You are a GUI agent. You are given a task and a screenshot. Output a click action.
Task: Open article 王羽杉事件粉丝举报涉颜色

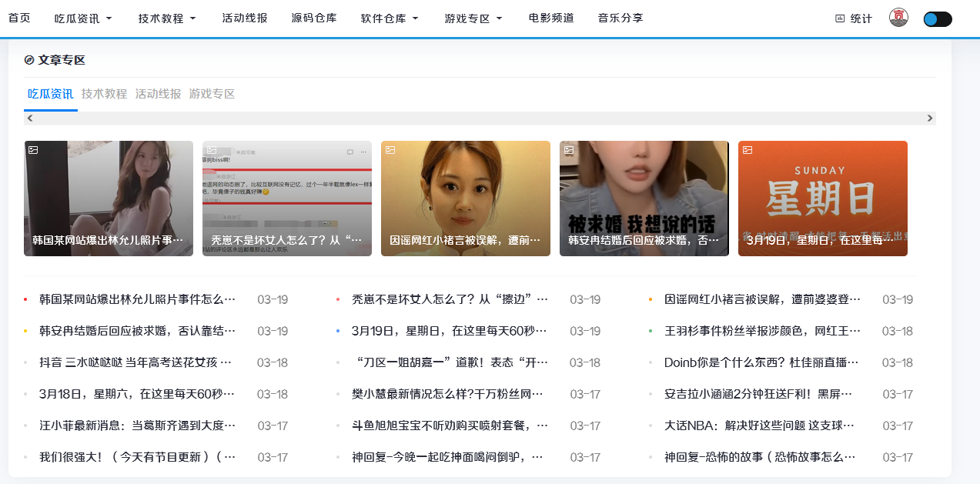(762, 331)
